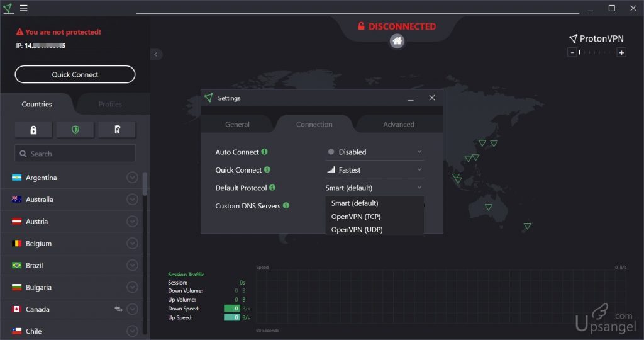Viewport: 644px width, 340px height.
Task: Minimize the Settings dialog
Action: coord(410,99)
